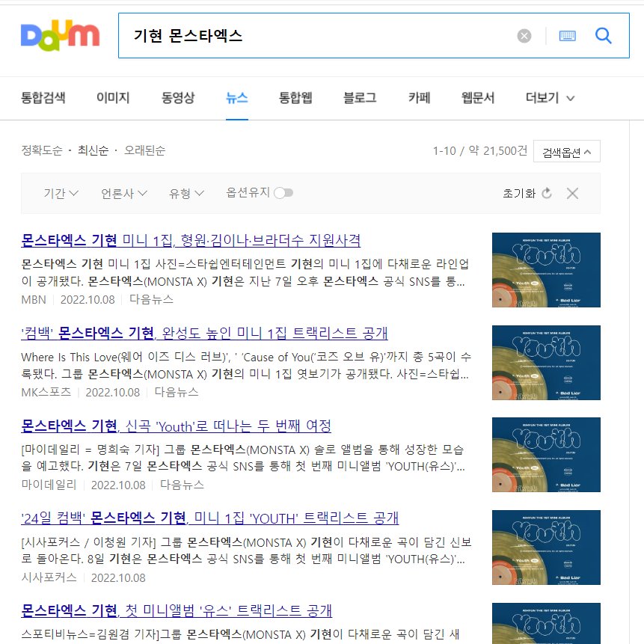The height and width of the screenshot is (644, 644).
Task: Collapse the 검색옵션 button
Action: coord(567,152)
